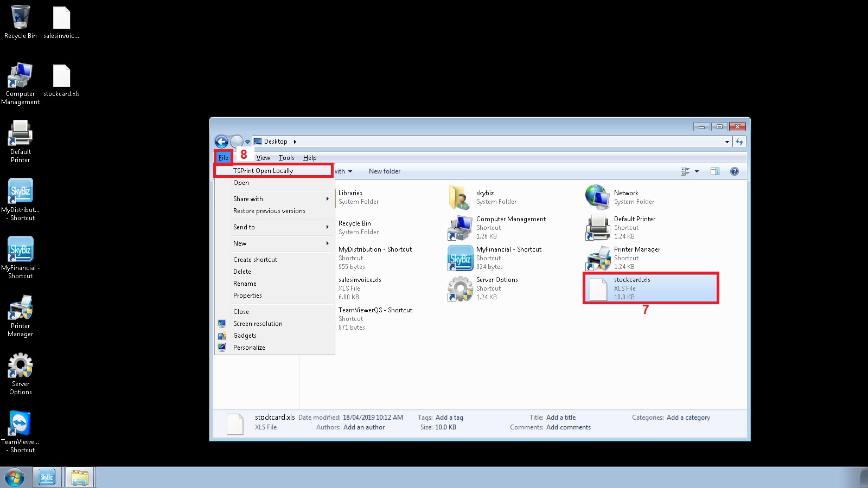Viewport: 868px width, 488px height.
Task: Select Properties in the File menu
Action: (247, 296)
